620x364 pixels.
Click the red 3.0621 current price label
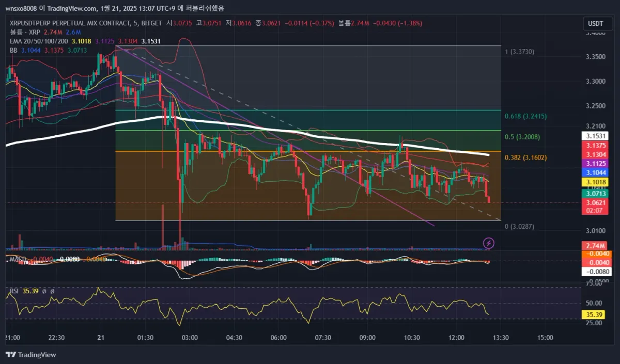[x=596, y=203]
